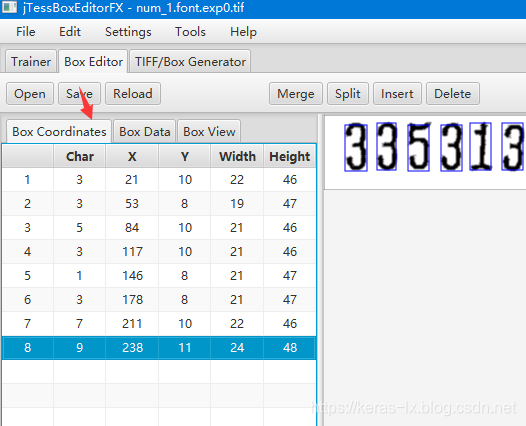Screen dimensions: 526x426
Task: Select row 7 with char 7
Action: (x=159, y=324)
